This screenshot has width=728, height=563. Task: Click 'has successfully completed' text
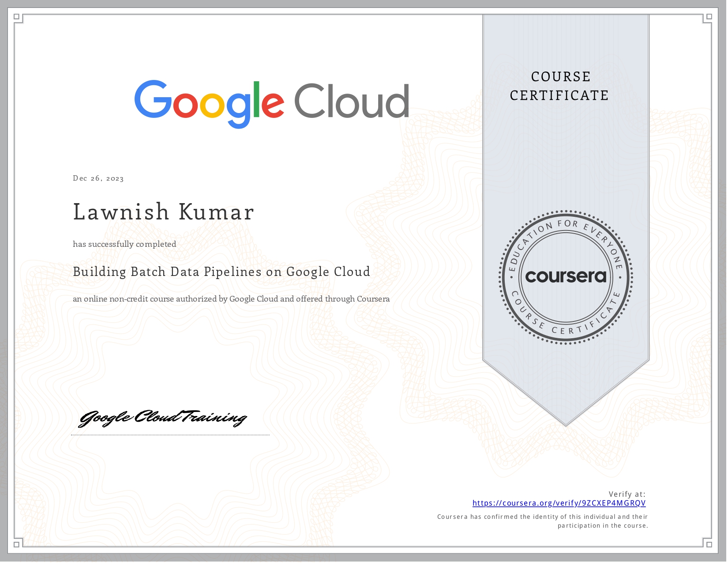(124, 244)
